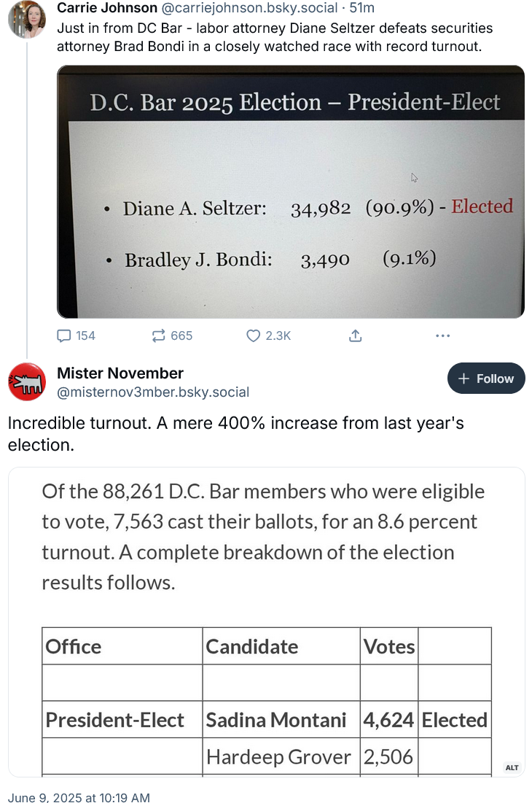Screen dimensions: 532x803
Task: Enlarge the D.C. Bar 2025 Election photo
Action: (291, 192)
